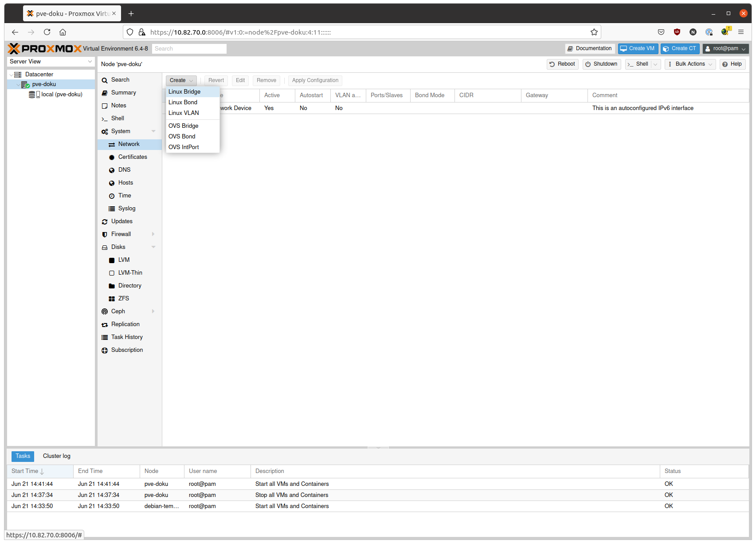Collapse the System section arrow

[x=153, y=131]
